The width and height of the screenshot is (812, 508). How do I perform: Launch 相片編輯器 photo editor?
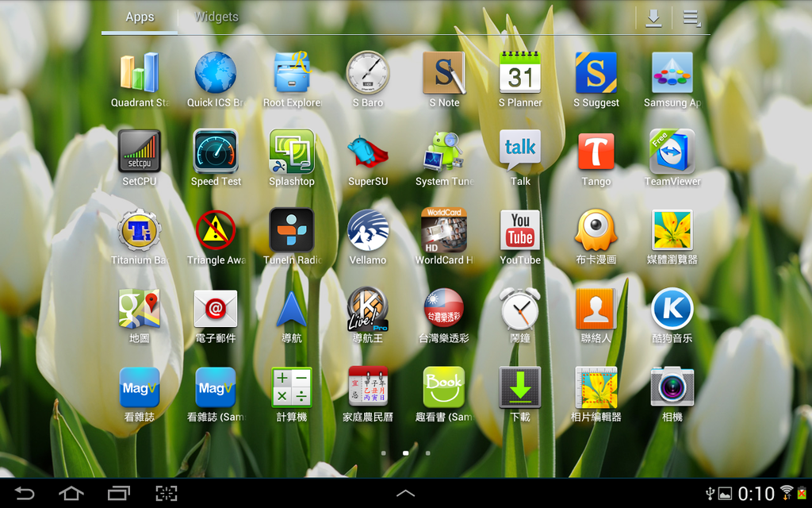596,387
